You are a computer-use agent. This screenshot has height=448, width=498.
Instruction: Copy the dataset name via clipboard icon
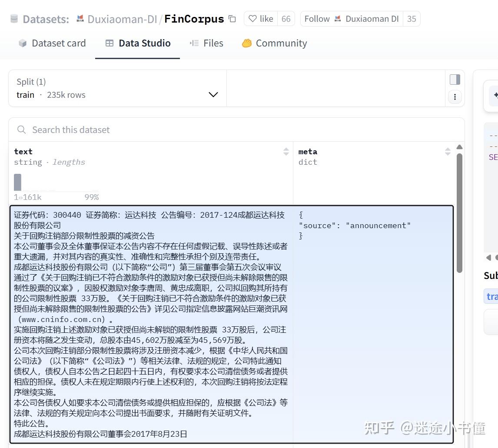232,19
